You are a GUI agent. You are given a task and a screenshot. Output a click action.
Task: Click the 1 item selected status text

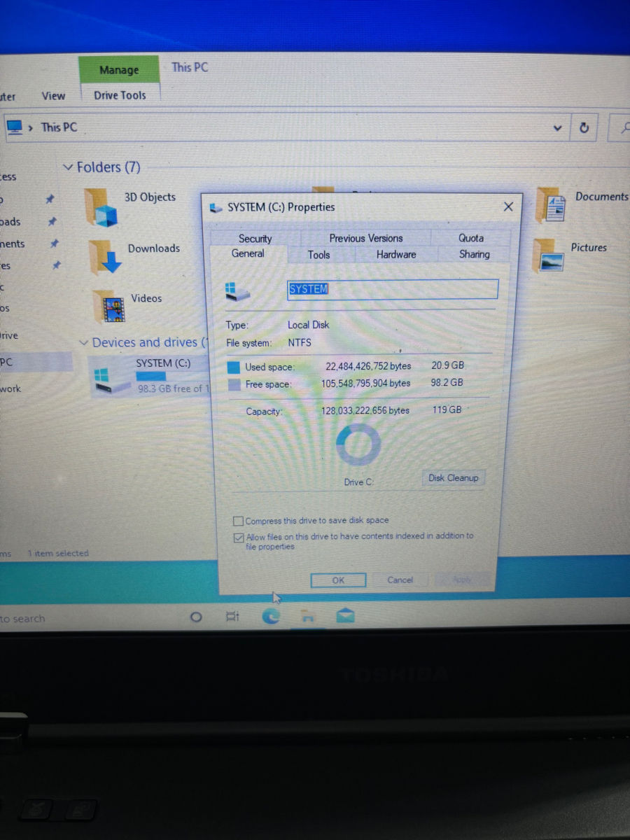58,553
